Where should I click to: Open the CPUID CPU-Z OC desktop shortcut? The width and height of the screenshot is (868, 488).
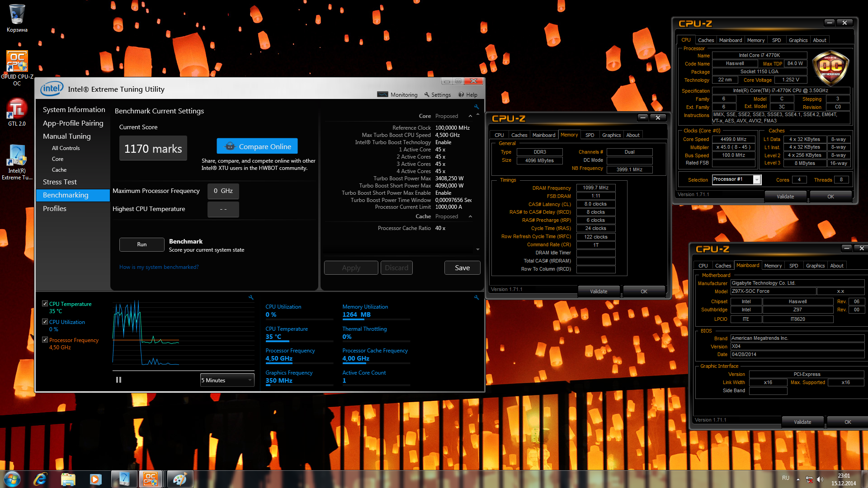click(17, 68)
